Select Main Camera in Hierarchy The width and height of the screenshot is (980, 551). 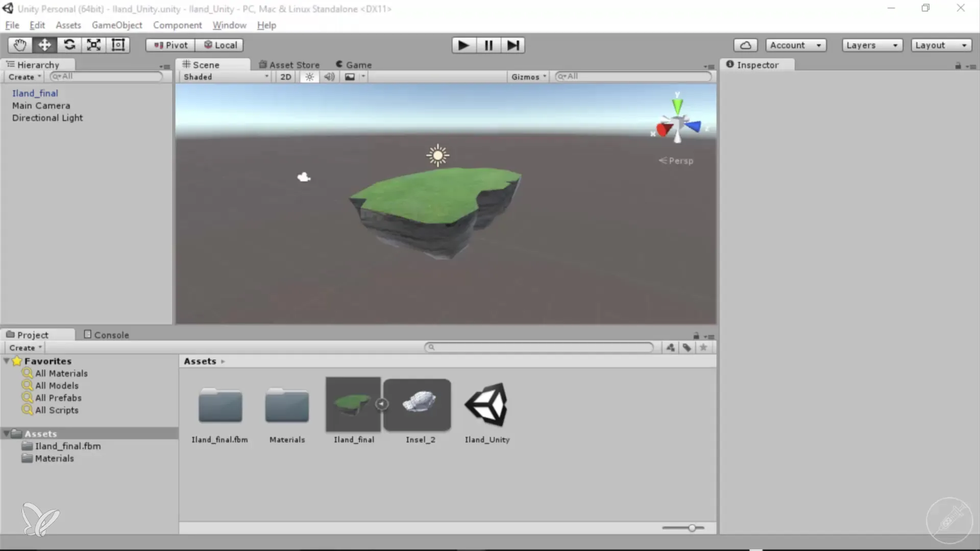[x=41, y=106]
